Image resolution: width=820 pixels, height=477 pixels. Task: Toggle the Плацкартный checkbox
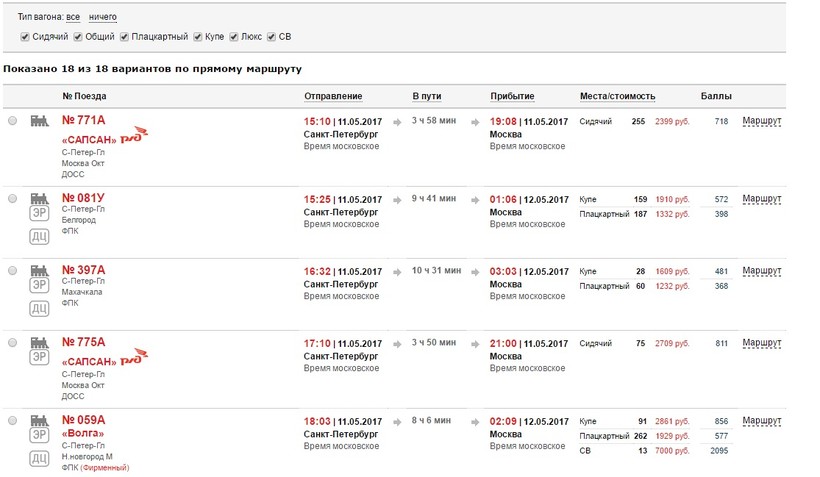click(124, 37)
